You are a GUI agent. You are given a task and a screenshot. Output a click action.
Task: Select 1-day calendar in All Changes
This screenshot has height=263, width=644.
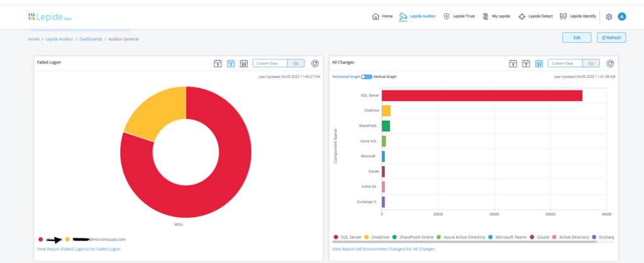coord(513,64)
